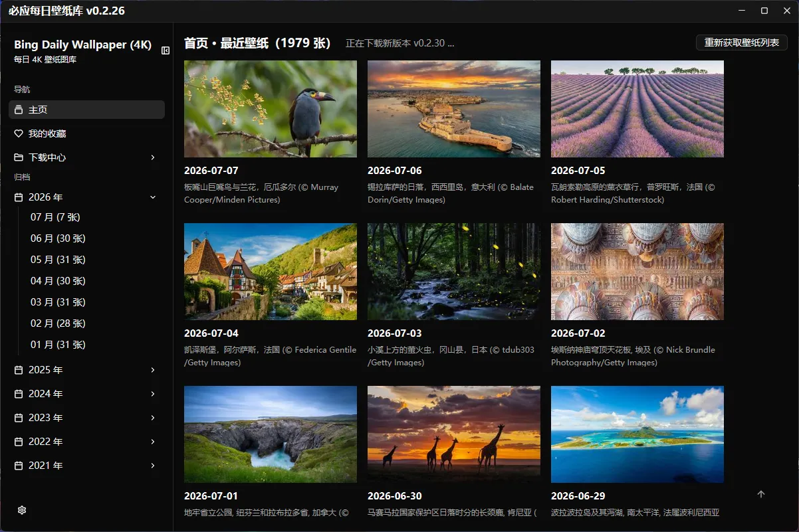
Task: Open 我的收藏 favorites page
Action: point(86,133)
